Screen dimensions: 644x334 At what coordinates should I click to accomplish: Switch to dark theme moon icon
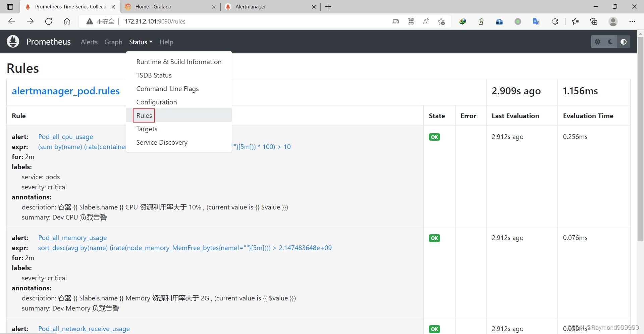[x=610, y=42]
